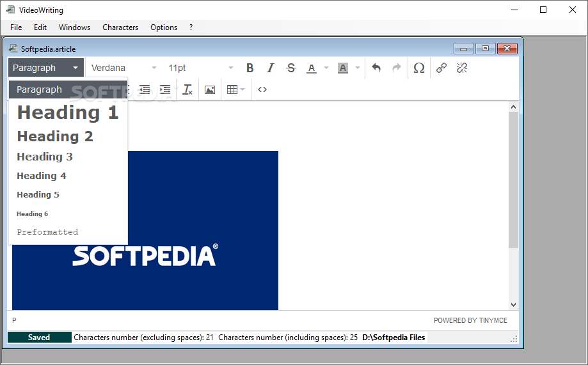Select Preformatted format
Image resolution: width=588 pixels, height=365 pixels.
(68, 232)
